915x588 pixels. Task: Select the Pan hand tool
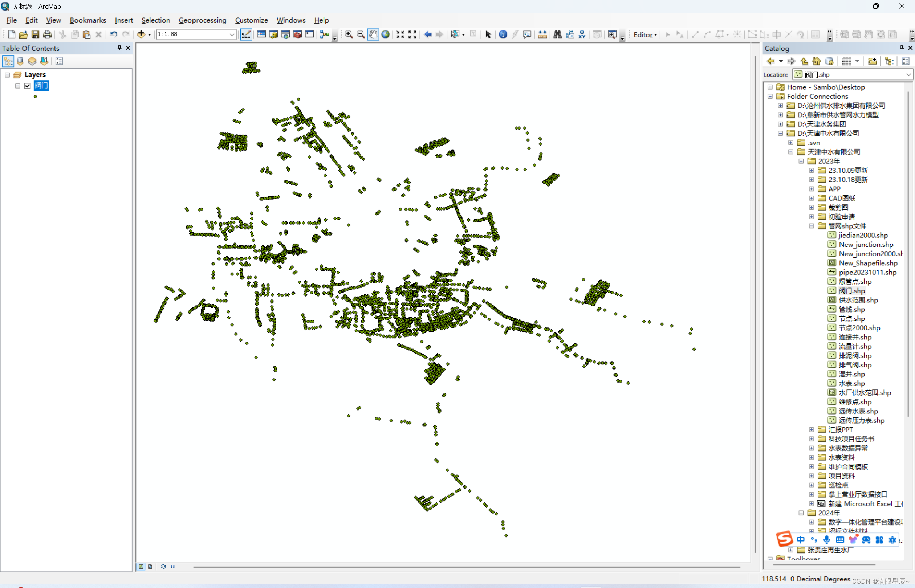coord(373,34)
